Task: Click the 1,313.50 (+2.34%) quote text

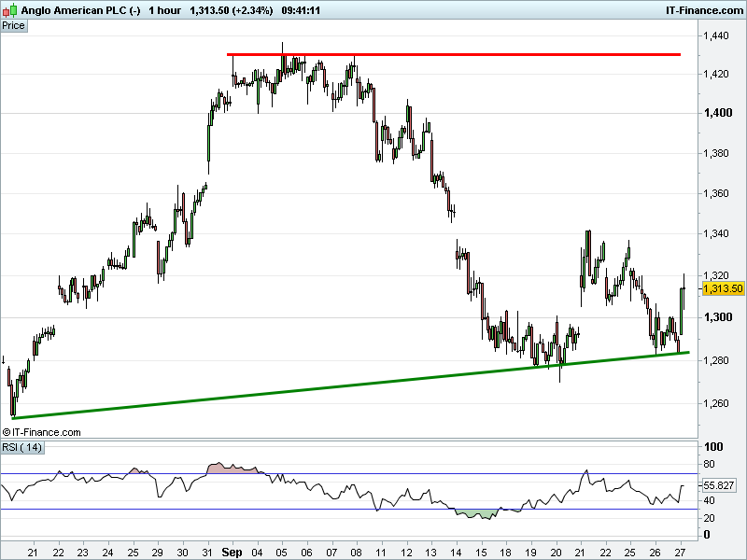Action: tap(231, 10)
